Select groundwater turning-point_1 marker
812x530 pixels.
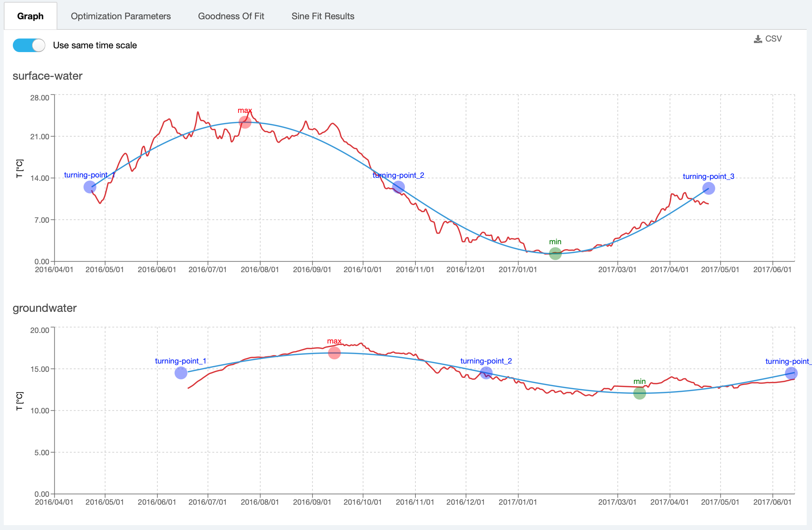tap(181, 373)
